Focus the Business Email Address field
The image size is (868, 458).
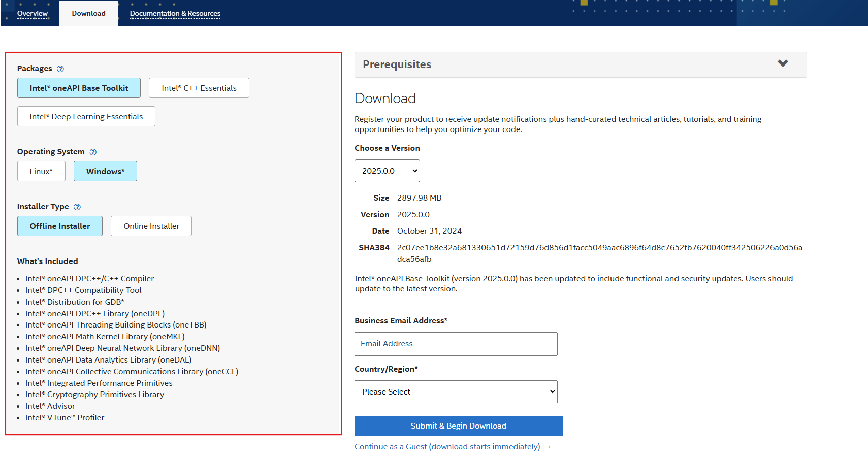[456, 344]
